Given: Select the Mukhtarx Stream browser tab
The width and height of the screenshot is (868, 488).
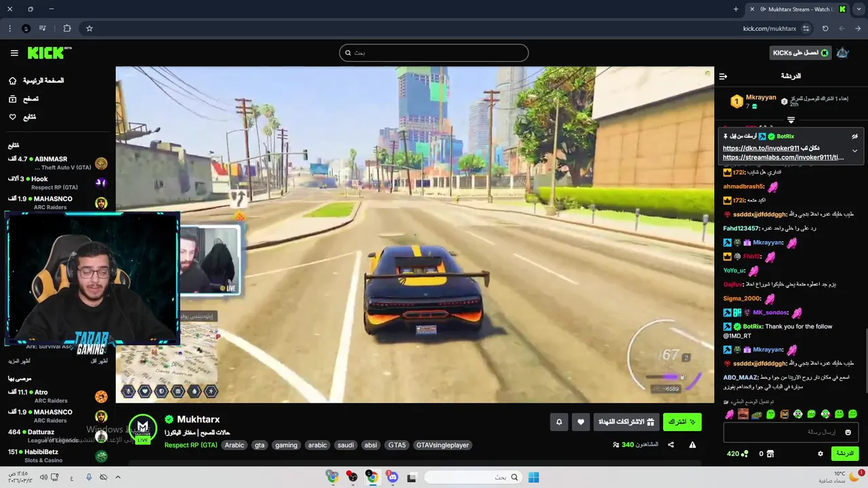Looking at the screenshot, I should click(797, 9).
